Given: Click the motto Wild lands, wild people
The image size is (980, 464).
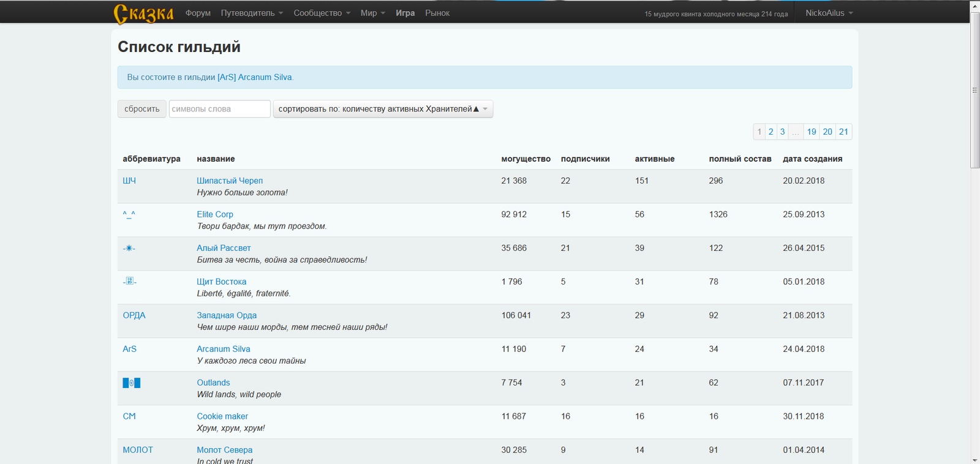Looking at the screenshot, I should coord(239,394).
